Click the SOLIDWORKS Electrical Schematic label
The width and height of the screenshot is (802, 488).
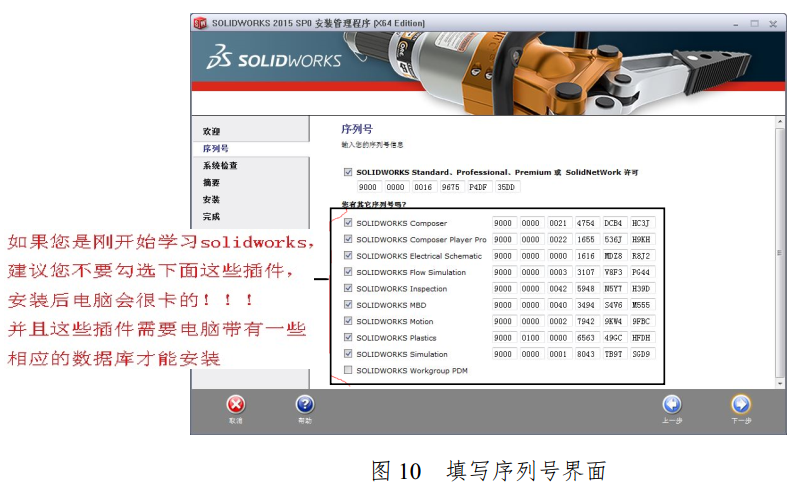pos(419,256)
